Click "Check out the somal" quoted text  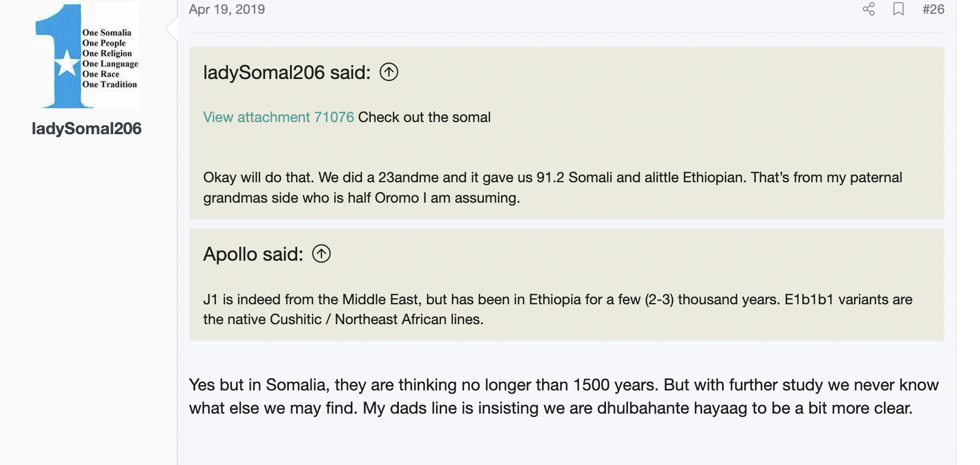424,117
